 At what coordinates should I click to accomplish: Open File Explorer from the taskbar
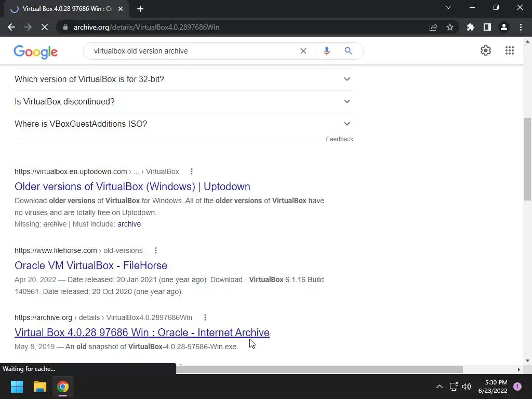click(x=39, y=387)
